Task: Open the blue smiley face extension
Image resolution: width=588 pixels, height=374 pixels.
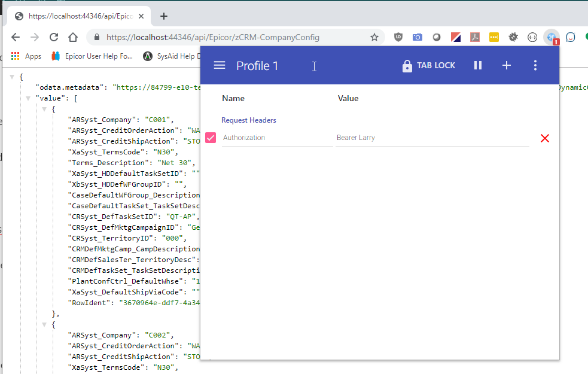Action: 571,37
